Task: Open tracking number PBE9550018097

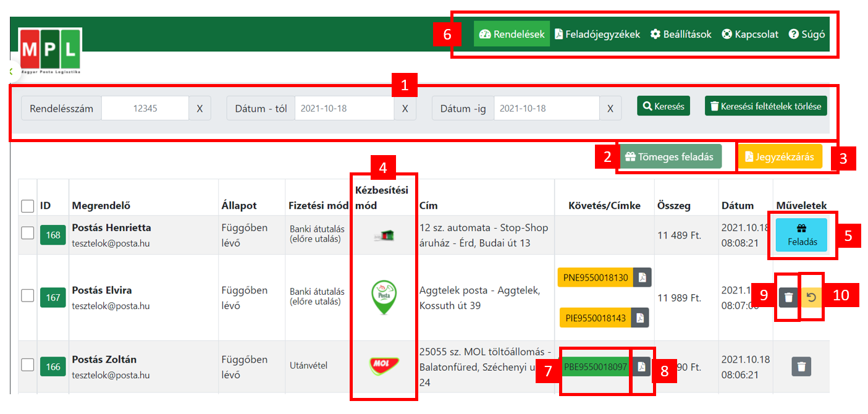Action: (596, 366)
